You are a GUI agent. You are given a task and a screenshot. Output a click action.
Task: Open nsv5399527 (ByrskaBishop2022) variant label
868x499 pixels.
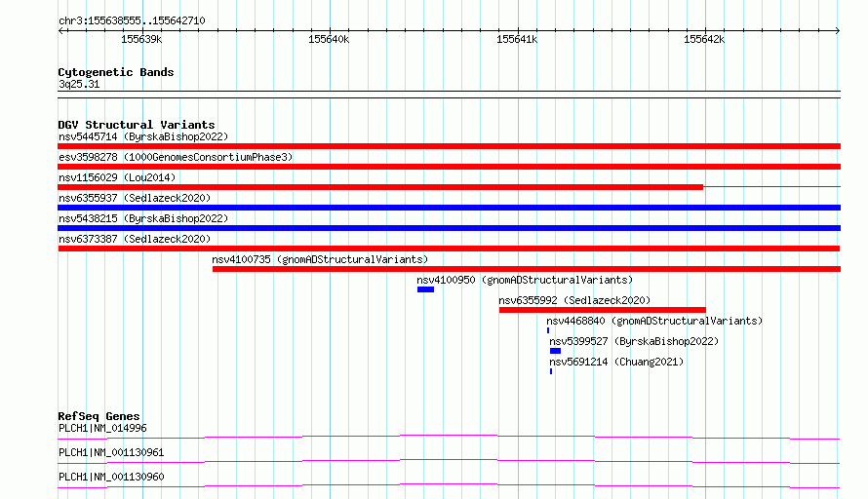(634, 341)
